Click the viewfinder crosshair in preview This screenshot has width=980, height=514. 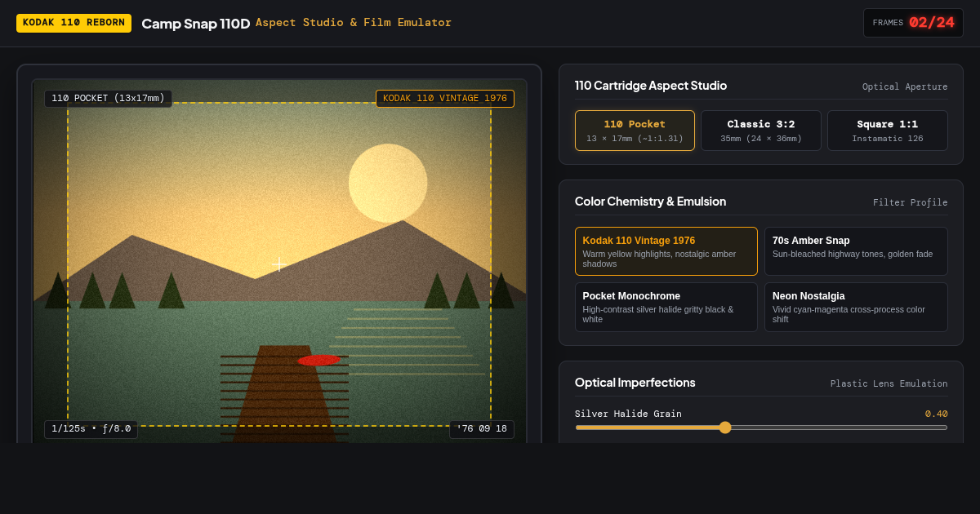click(x=279, y=264)
